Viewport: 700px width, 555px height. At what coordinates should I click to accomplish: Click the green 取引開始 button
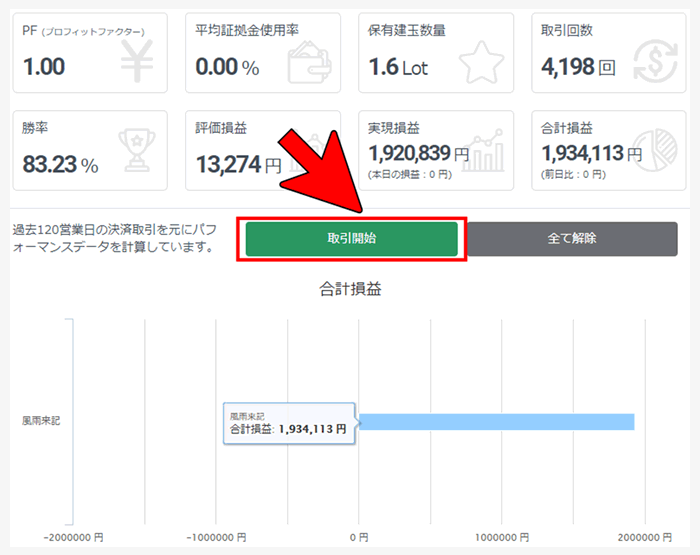(351, 238)
